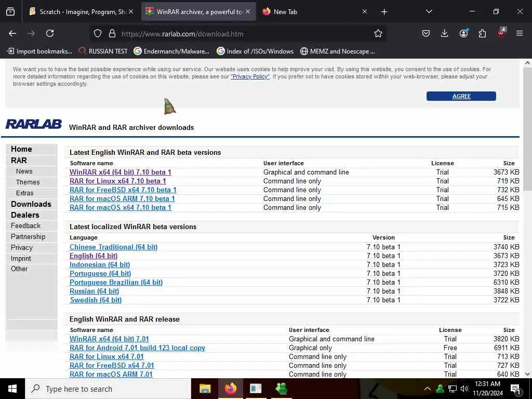Screen dimensions: 532x399
Task: Open Firefox application menu
Action: (520, 33)
